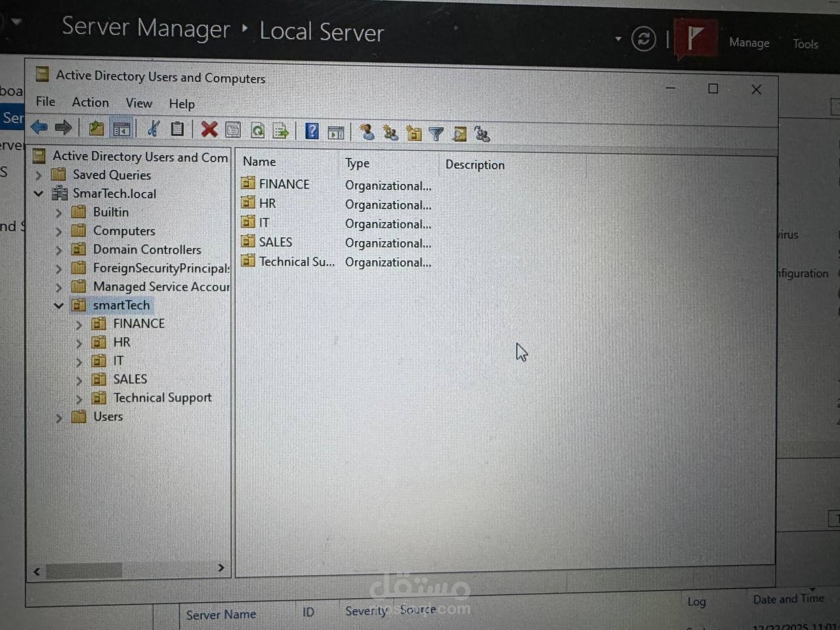Click the Tools link in Server Manager

tap(805, 43)
